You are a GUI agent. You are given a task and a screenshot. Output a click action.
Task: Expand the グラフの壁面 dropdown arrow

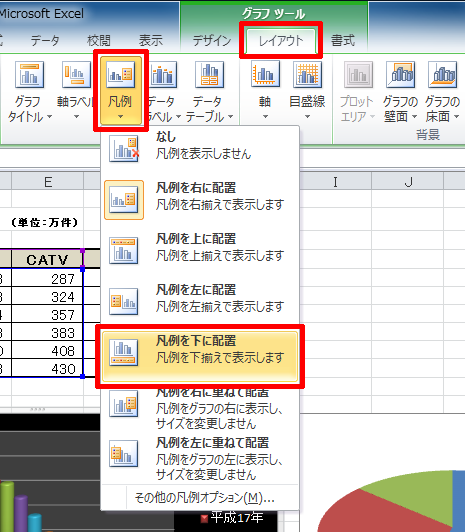[414, 117]
